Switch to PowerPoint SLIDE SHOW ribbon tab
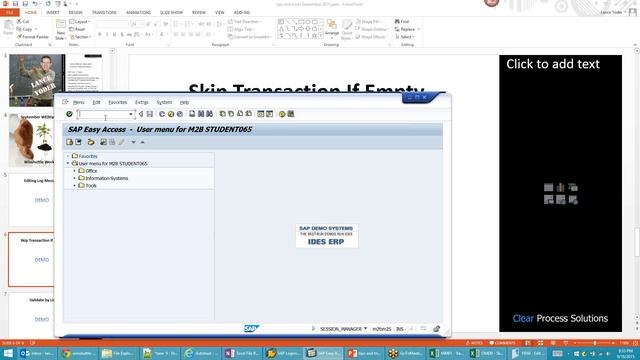The width and height of the screenshot is (640, 360). 171,13
